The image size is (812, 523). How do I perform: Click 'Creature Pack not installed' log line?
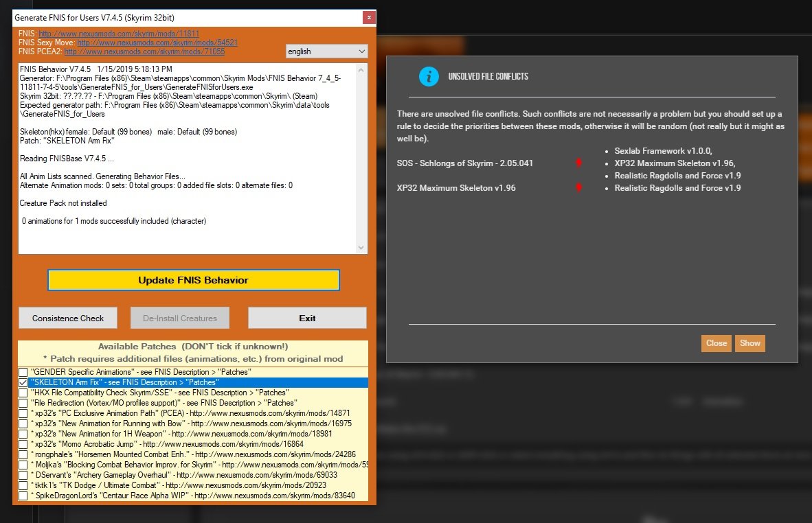click(63, 203)
